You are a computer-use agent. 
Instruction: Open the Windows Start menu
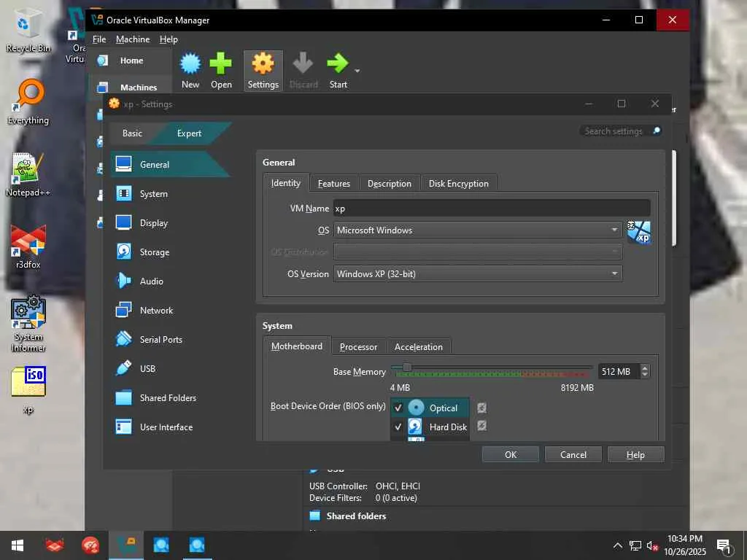tap(18, 545)
